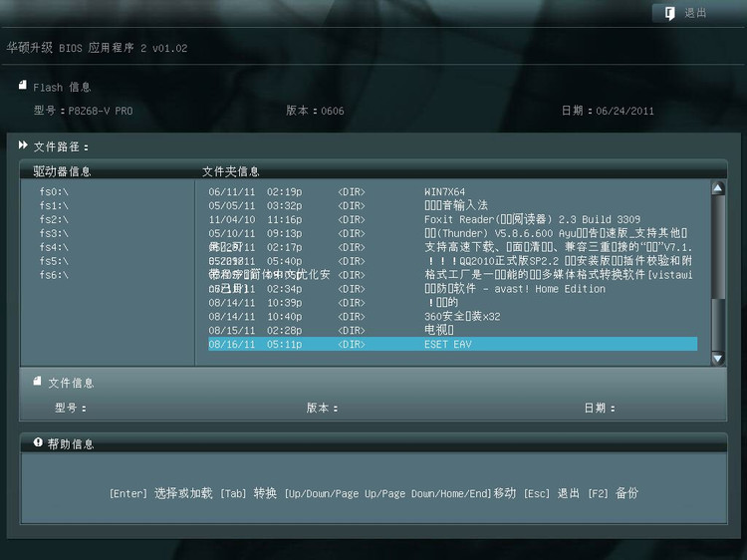747x560 pixels.
Task: Select drive fs0:\ in the drive list
Action: point(54,191)
